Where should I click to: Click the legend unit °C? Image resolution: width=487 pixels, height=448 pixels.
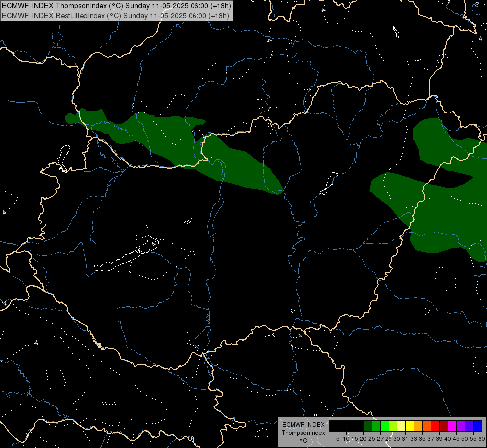pyautogui.click(x=304, y=441)
